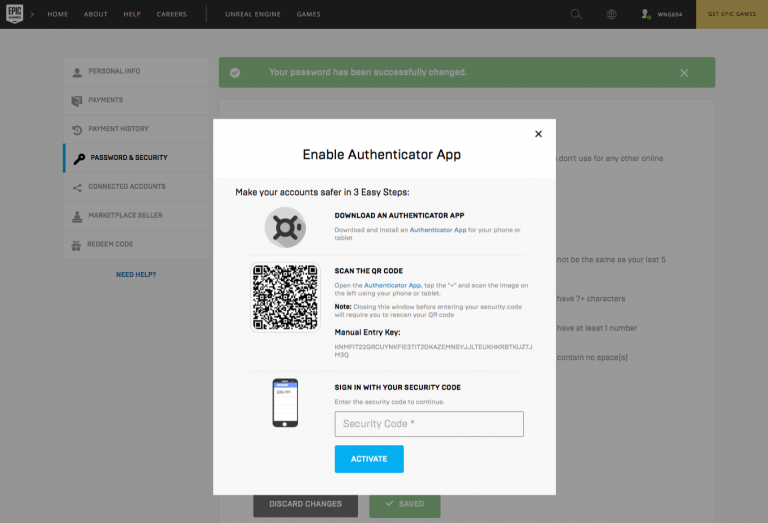
Task: Click the Marketplace Seller icon
Action: [77, 216]
